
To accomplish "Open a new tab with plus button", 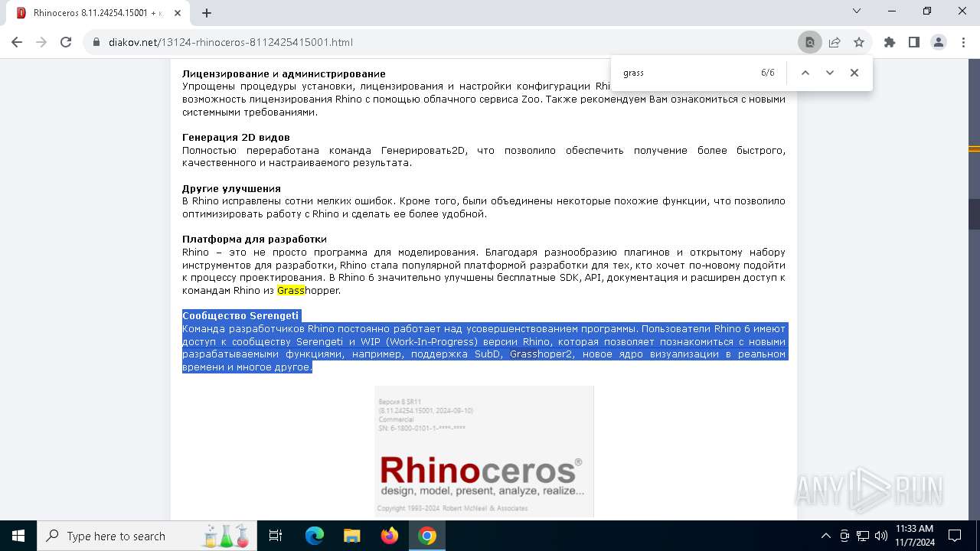I will (x=206, y=13).
